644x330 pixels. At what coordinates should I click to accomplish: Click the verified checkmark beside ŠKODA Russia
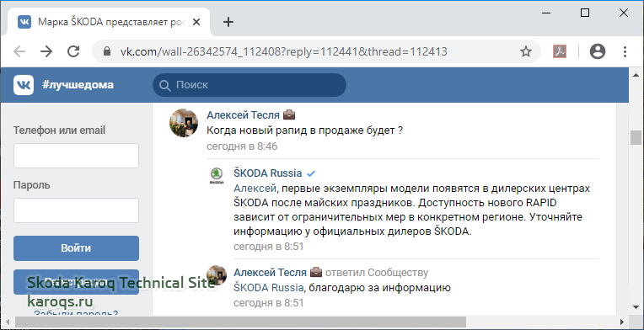(311, 173)
